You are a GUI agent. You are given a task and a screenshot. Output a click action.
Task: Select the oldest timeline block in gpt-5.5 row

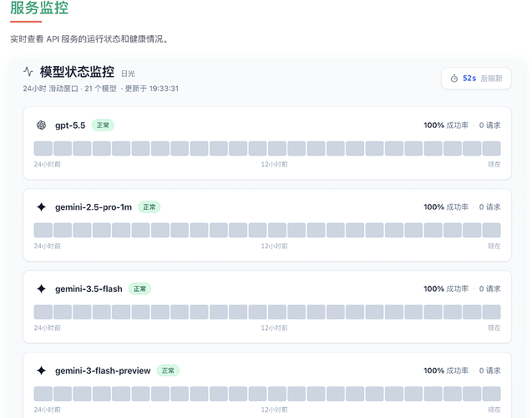click(43, 148)
